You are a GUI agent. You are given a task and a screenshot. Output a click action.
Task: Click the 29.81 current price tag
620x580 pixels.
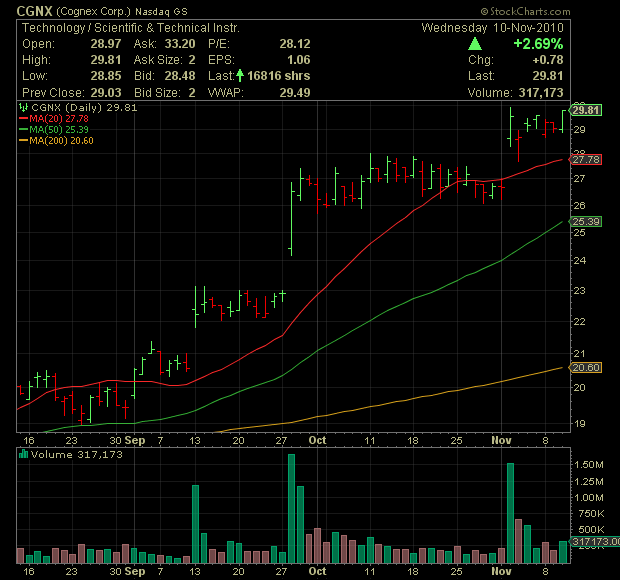click(586, 109)
